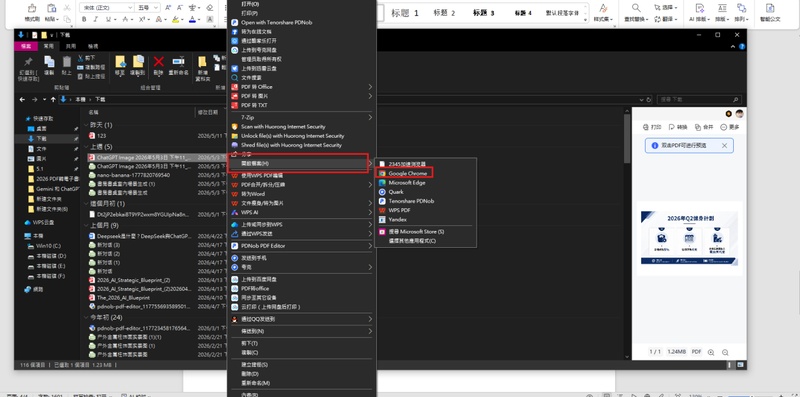The width and height of the screenshot is (800, 397).
Task: Click the PDF preview thumbnail
Action: 689,239
